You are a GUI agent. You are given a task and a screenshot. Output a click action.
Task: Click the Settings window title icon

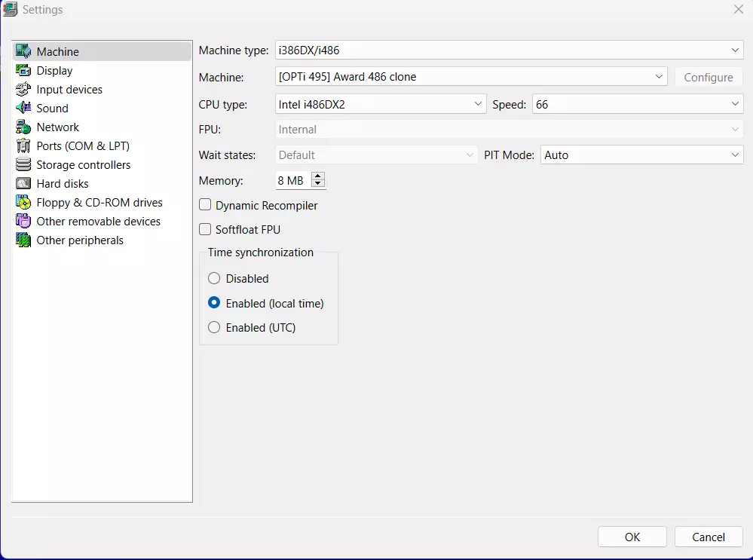10,9
